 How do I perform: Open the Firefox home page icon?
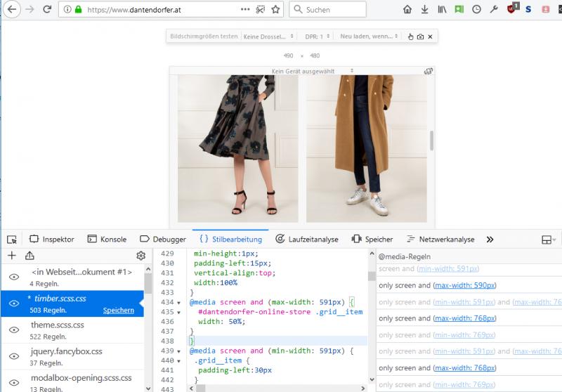(407, 10)
